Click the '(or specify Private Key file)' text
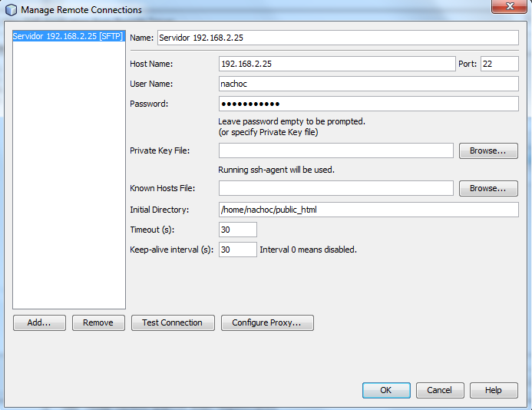This screenshot has height=410, width=532. tap(268, 132)
